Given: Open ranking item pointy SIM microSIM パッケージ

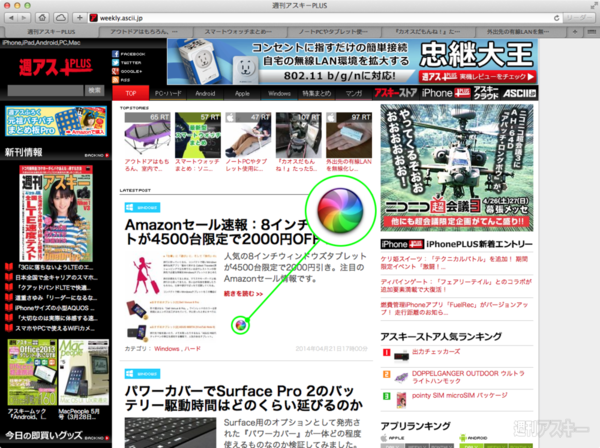Looking at the screenshot, I should pyautogui.click(x=460, y=395).
